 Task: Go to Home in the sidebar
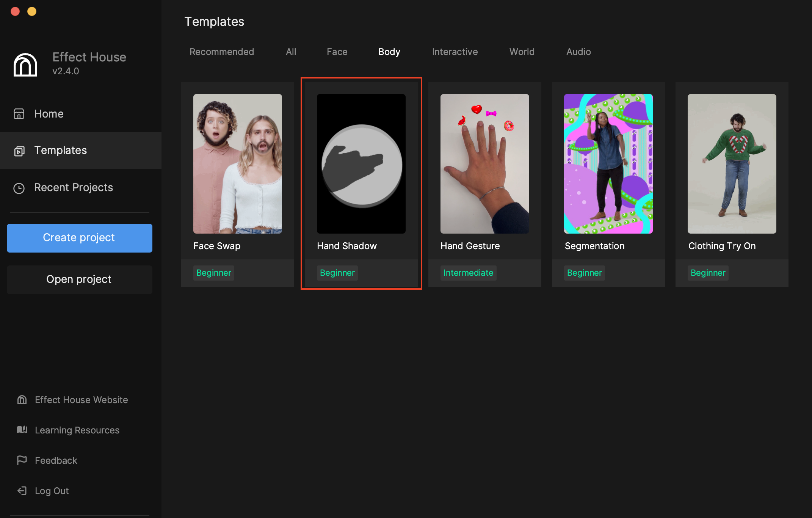point(81,114)
